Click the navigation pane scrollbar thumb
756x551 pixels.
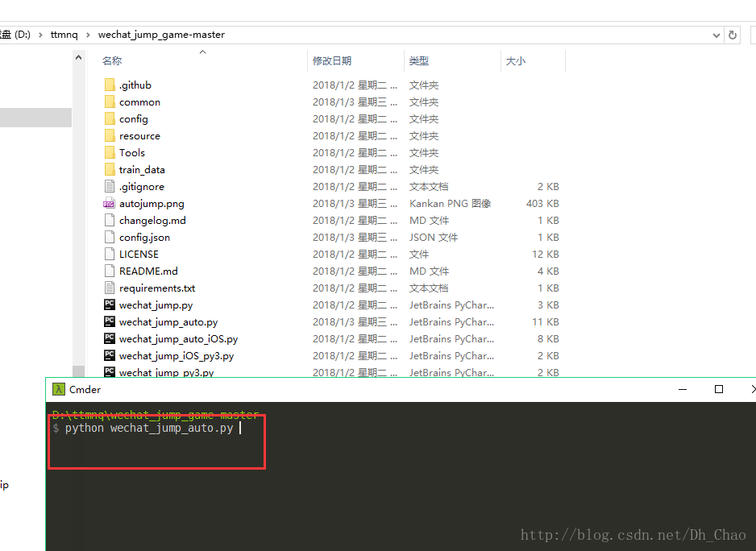tap(79, 371)
